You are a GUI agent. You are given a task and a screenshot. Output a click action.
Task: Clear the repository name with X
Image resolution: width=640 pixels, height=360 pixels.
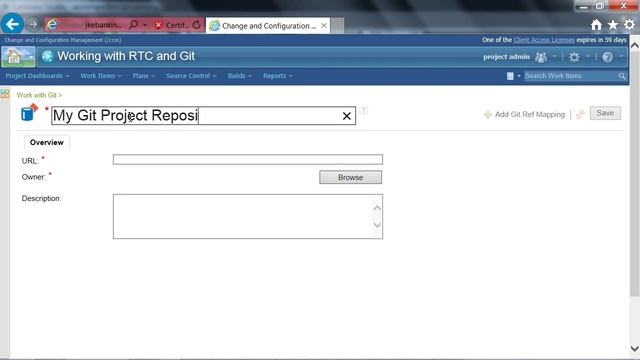(x=347, y=116)
